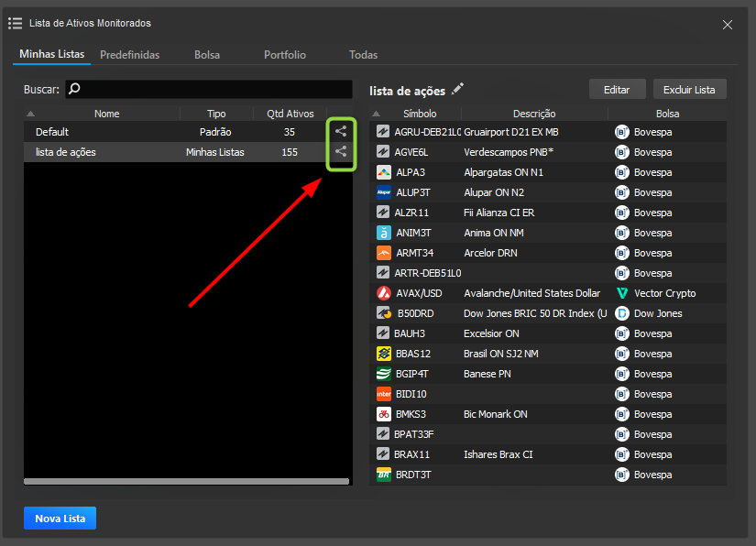Click Bovespa exchange icon in BAUH3 row
This screenshot has width=756, height=546.
[622, 333]
